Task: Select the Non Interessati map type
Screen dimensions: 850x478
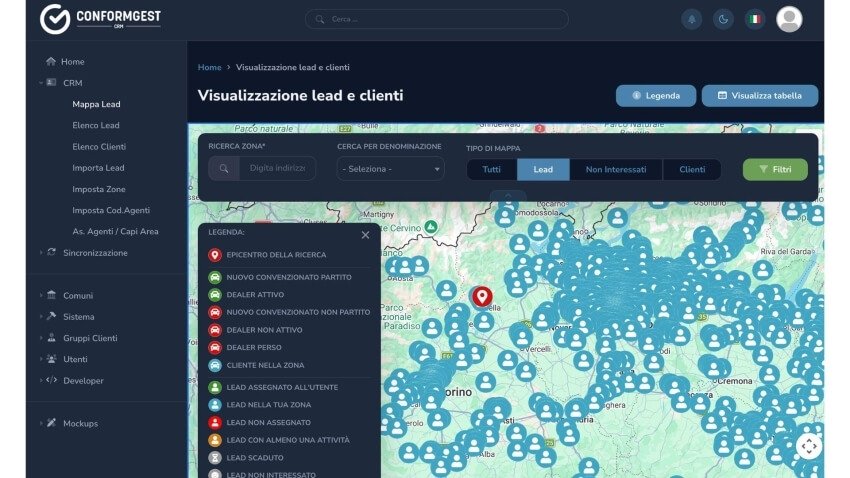Action: pyautogui.click(x=616, y=169)
